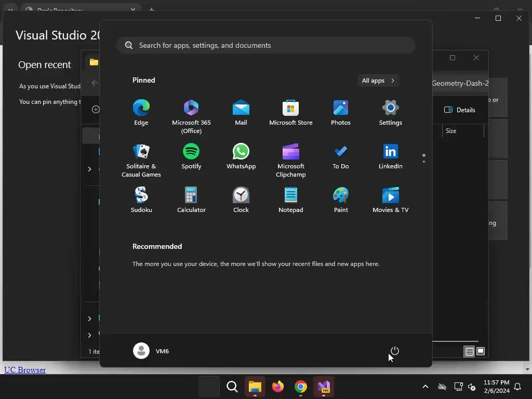The width and height of the screenshot is (532, 399).
Task: Click the New button in File Explorer
Action: 96,109
